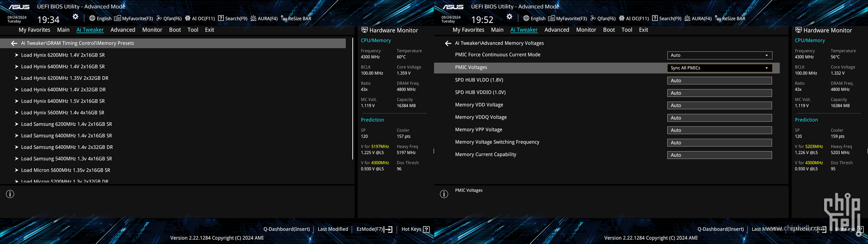Click SPD HUB VDDIO (1.0V) value field

point(720,93)
